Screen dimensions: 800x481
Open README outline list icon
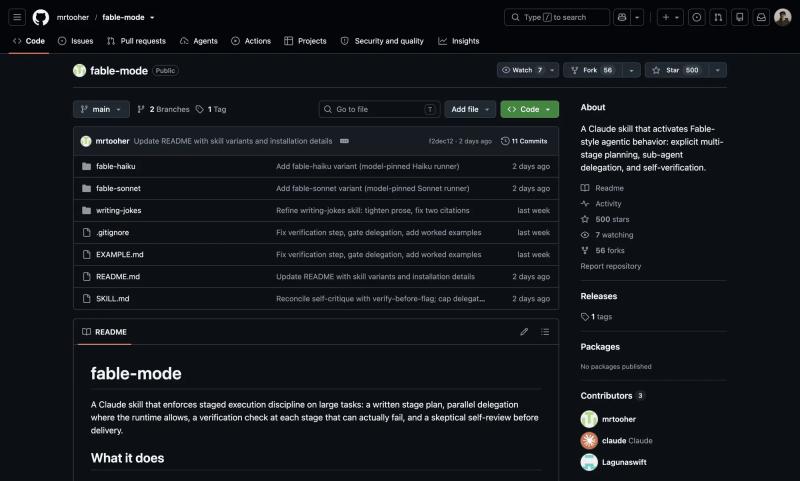(x=545, y=332)
